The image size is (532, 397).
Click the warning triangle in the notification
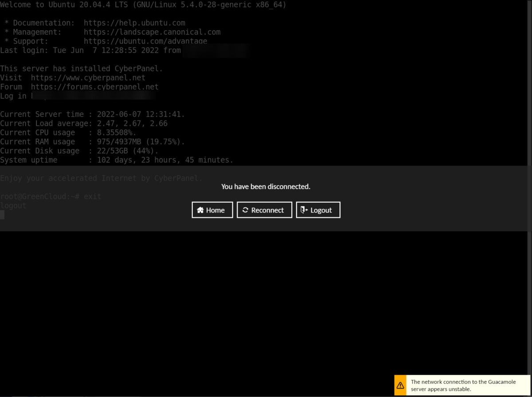[x=400, y=385]
